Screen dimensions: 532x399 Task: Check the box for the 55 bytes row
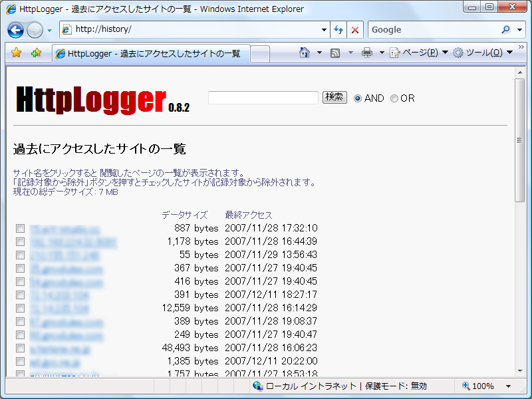point(21,255)
